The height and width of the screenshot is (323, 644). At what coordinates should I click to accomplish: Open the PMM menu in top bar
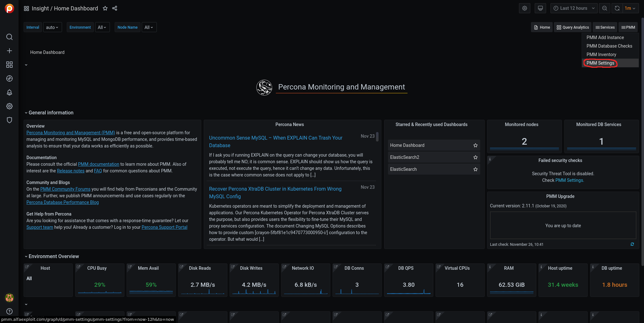(628, 27)
